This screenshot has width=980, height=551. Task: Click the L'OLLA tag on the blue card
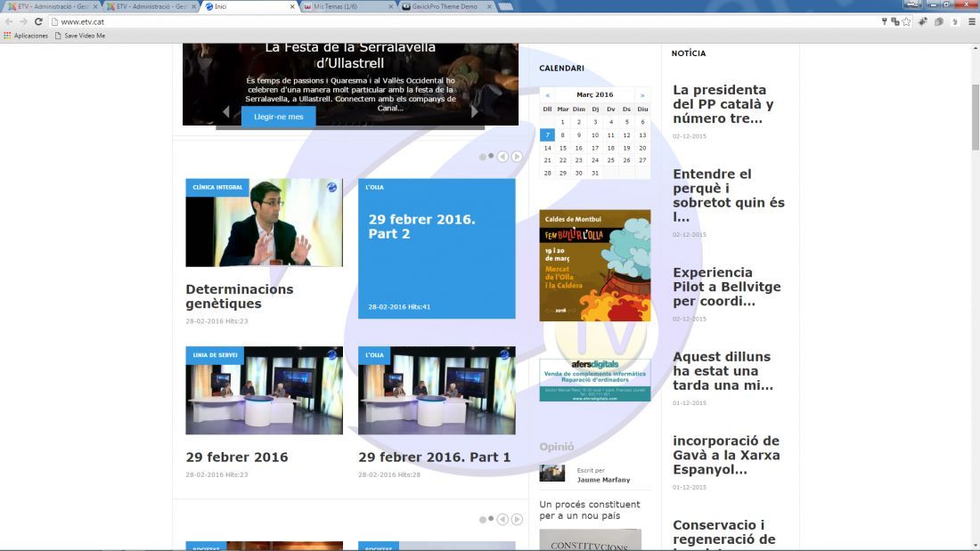374,188
